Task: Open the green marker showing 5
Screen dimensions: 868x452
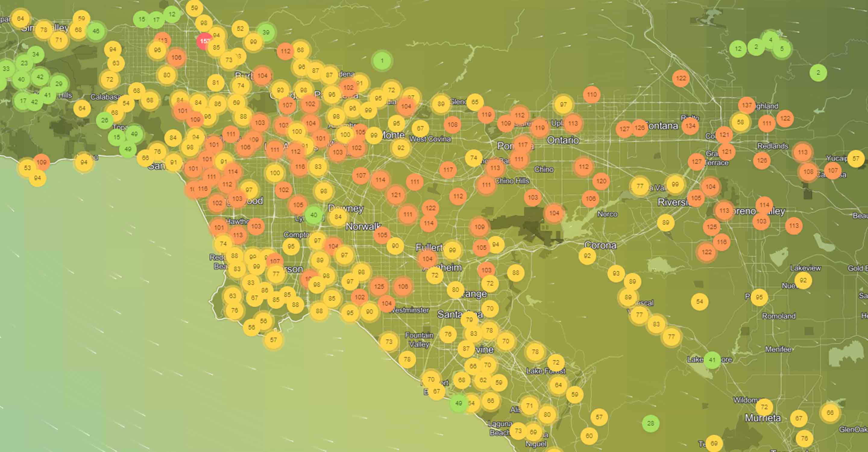Action: tap(782, 49)
